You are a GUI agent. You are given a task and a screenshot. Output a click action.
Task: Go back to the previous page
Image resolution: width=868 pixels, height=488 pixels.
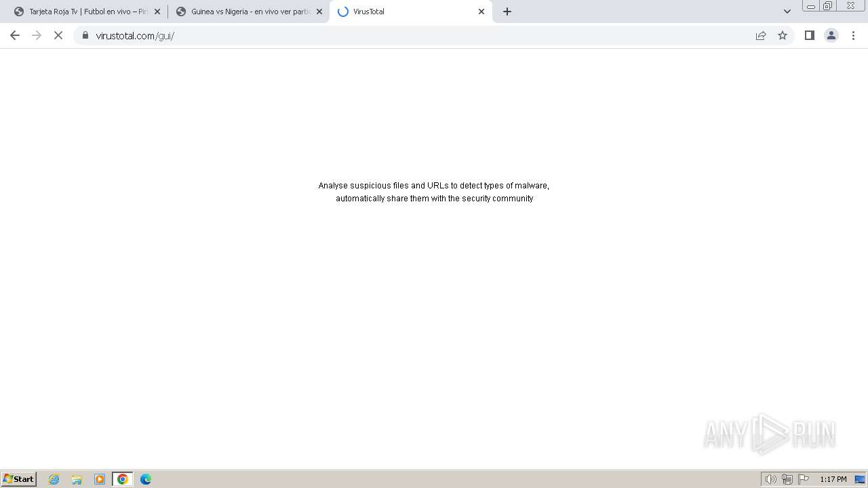(x=15, y=35)
